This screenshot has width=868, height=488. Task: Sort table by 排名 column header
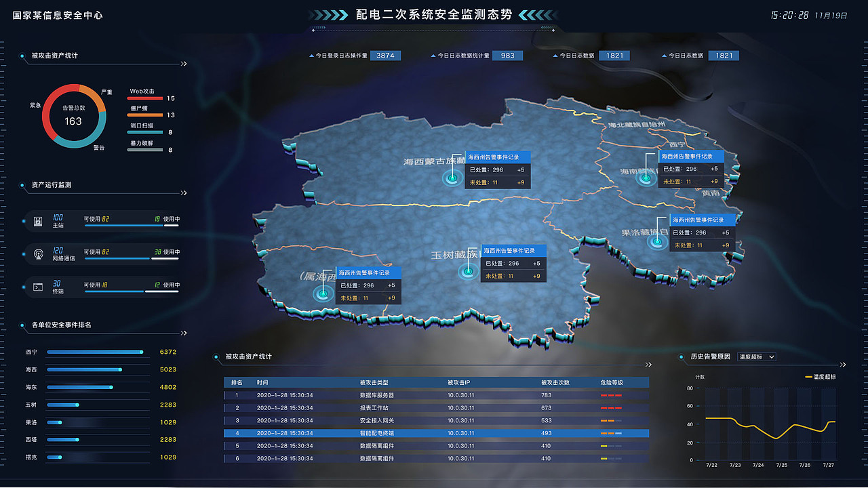click(x=237, y=382)
